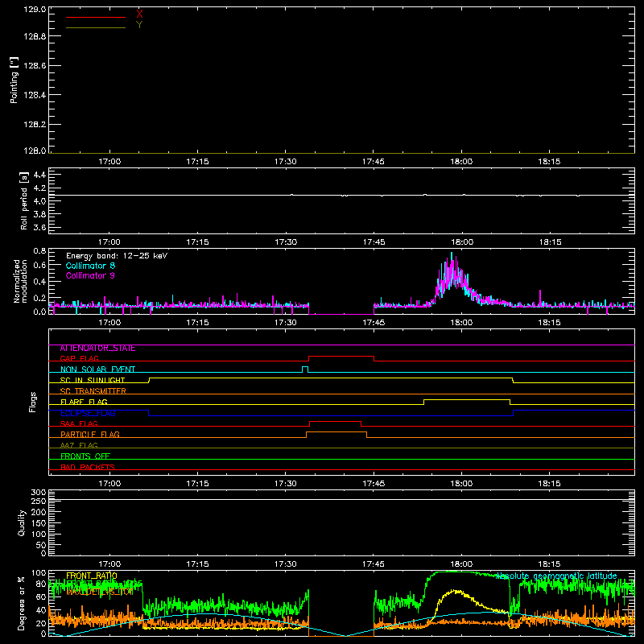Click the red X legend line
644x644 pixels.
(x=96, y=17)
